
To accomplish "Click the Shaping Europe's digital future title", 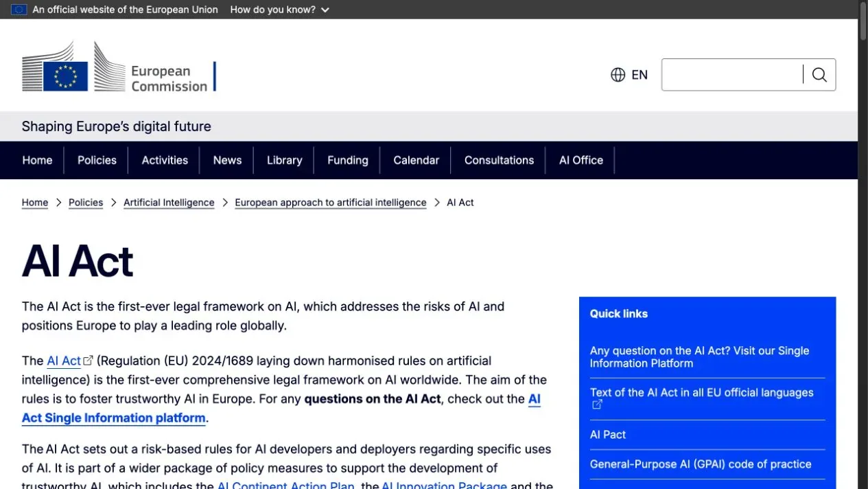I will [x=117, y=126].
